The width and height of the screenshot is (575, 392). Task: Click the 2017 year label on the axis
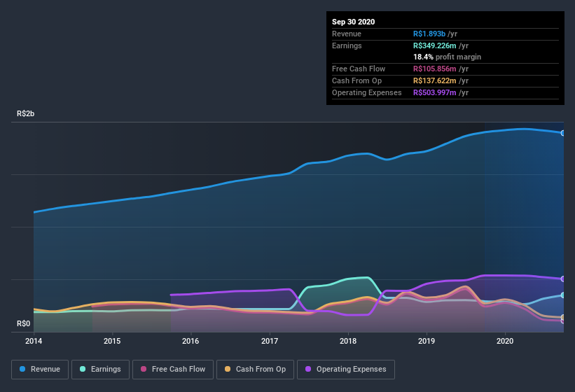[270, 341]
